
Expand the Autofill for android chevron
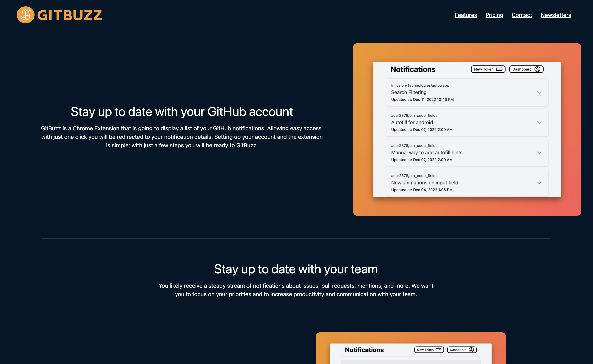coord(539,123)
